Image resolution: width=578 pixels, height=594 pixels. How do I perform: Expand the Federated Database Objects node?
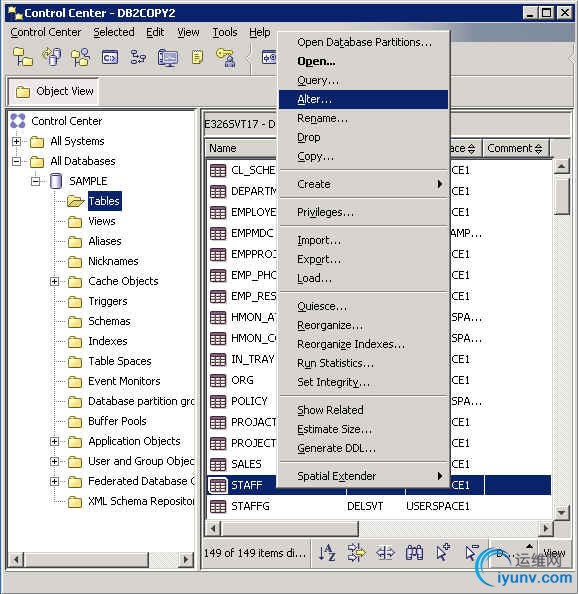(x=55, y=481)
